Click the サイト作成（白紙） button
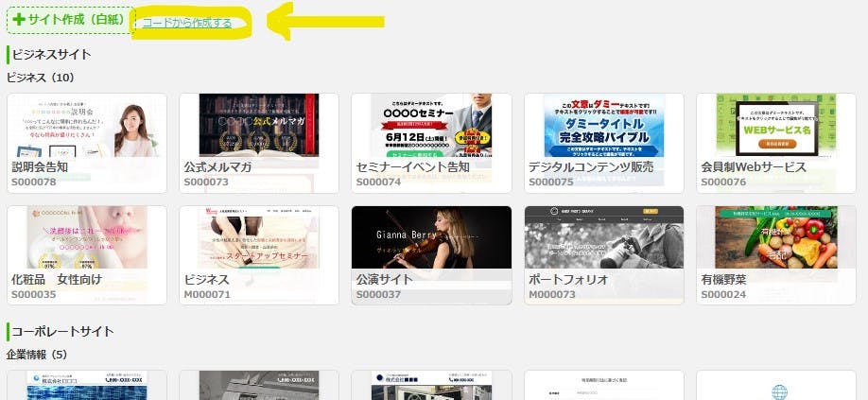868x400 pixels. coord(69,20)
